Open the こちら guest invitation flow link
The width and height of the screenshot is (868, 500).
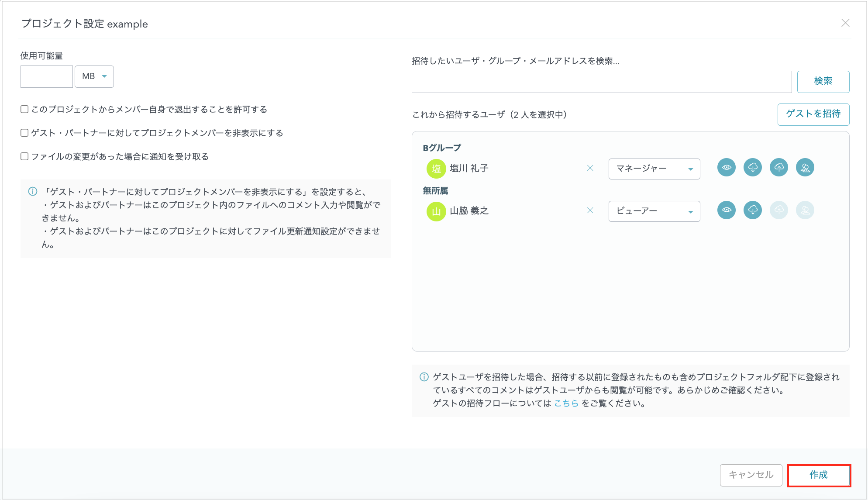[x=566, y=403]
